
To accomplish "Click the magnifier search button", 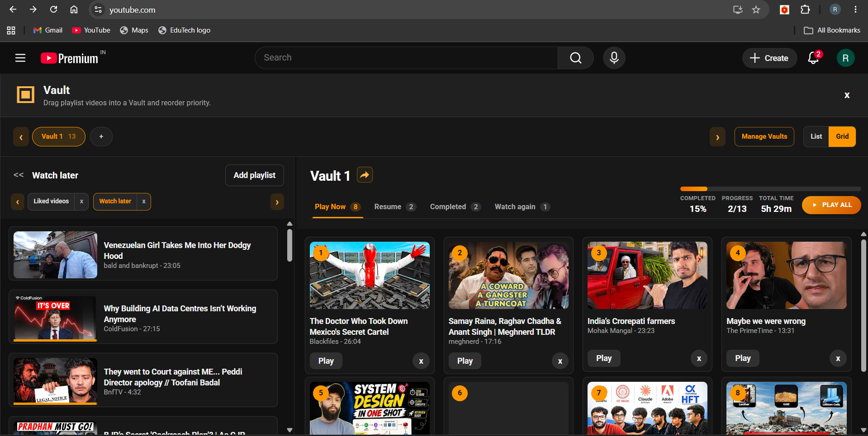I will pyautogui.click(x=575, y=58).
